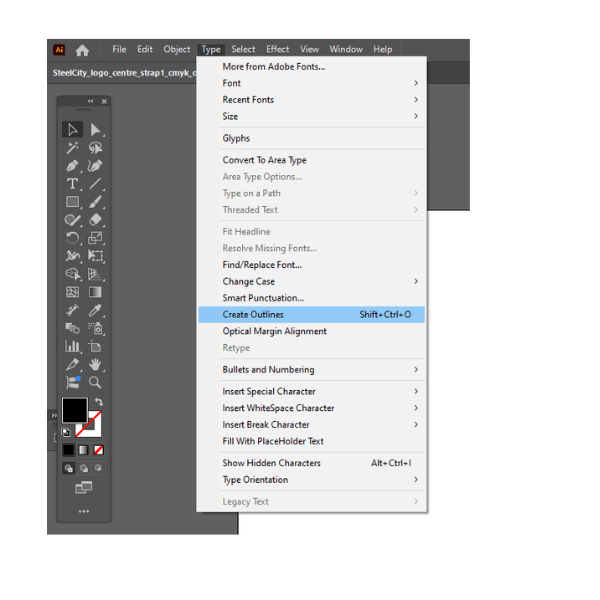Select the Mesh tool
600x600 pixels.
(x=72, y=292)
